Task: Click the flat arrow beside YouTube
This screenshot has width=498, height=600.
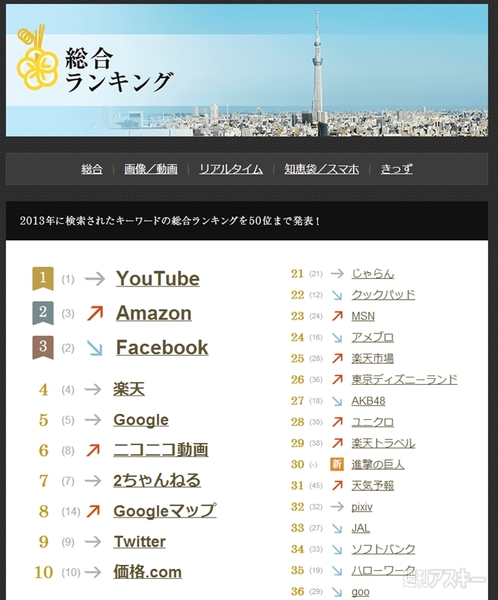Action: click(95, 279)
